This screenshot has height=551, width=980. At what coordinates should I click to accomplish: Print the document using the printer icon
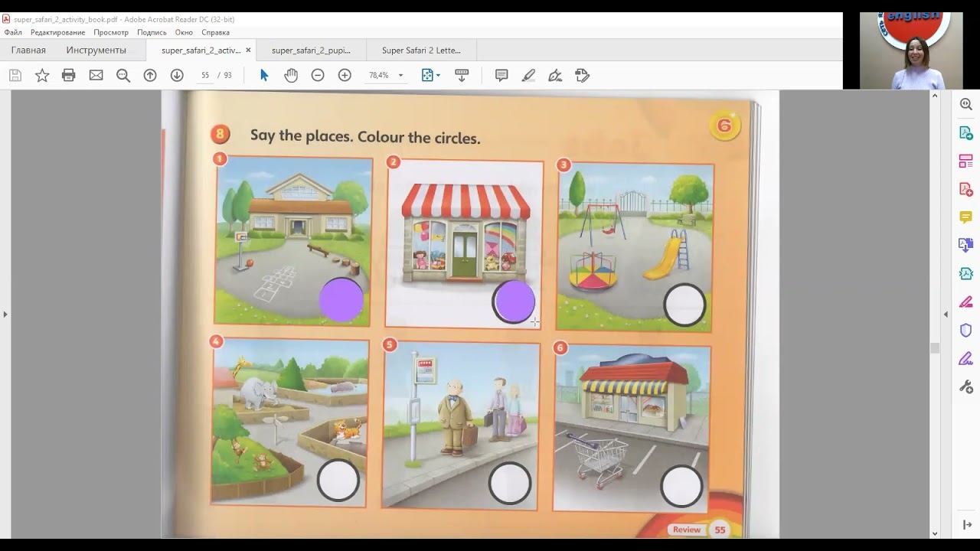(69, 75)
